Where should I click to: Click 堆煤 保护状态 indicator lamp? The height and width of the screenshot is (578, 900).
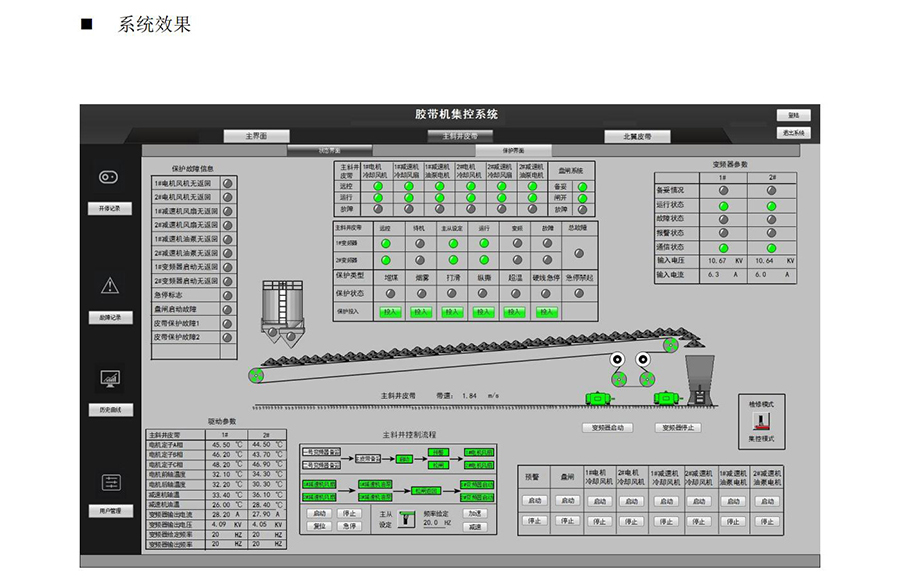(390, 293)
